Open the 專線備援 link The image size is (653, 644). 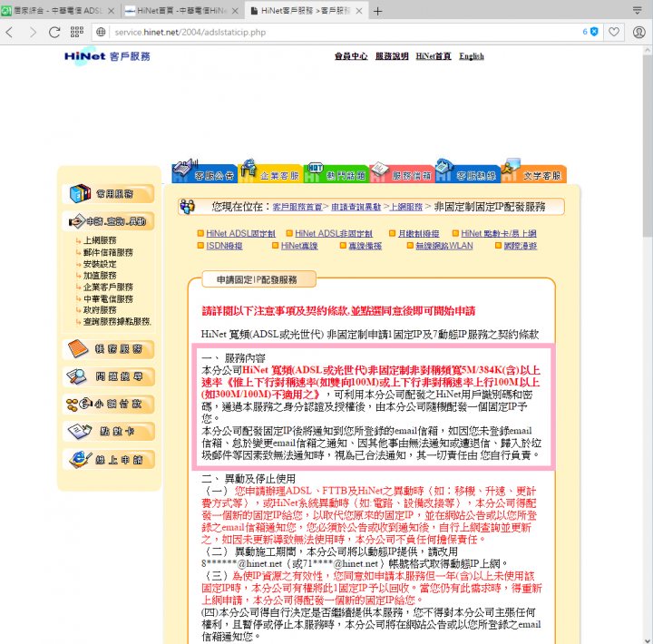tap(365, 246)
